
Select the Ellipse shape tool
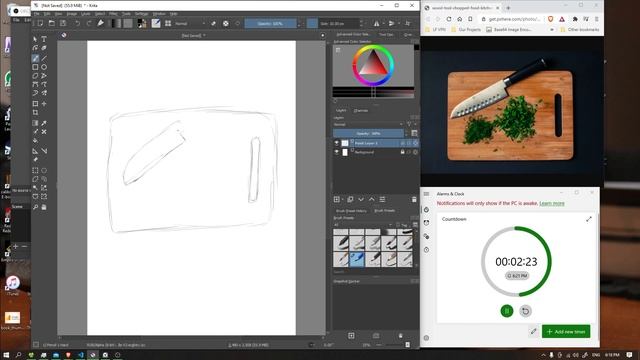coord(44,67)
